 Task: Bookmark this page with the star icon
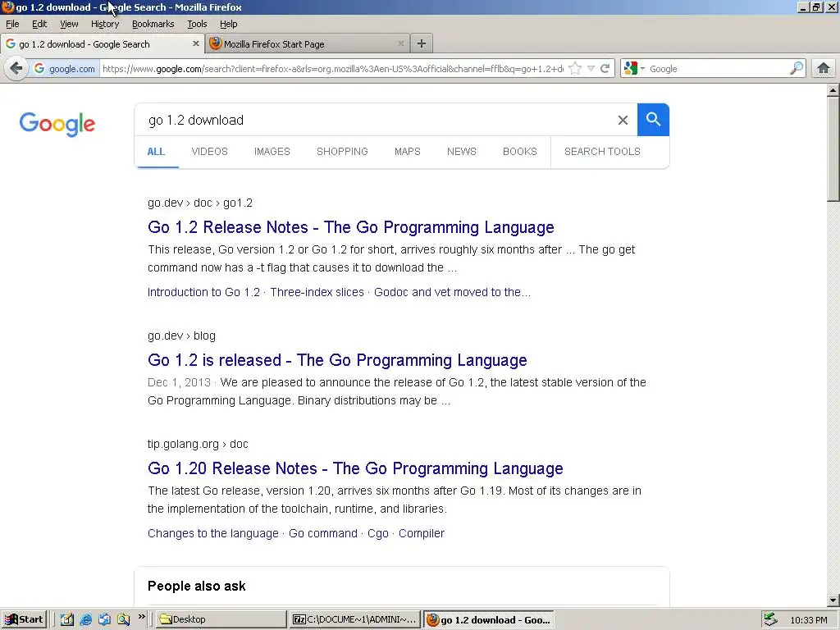click(x=575, y=69)
